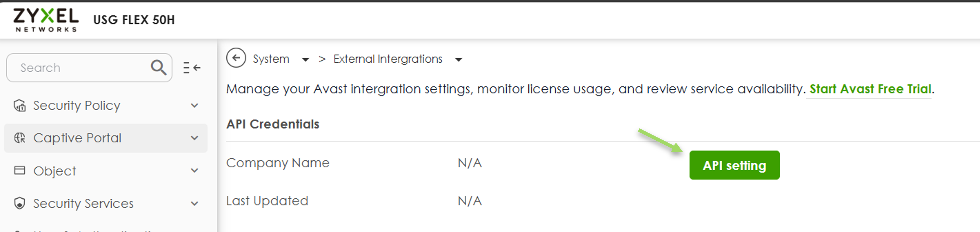Click the Security Policy shield icon
Viewport: 980px width, 232px height.
click(20, 105)
